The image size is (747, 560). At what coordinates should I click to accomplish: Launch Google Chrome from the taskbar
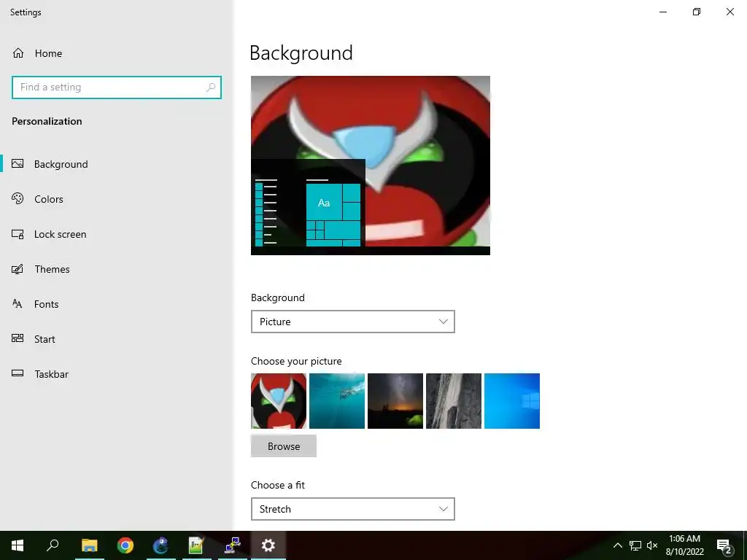coord(125,545)
